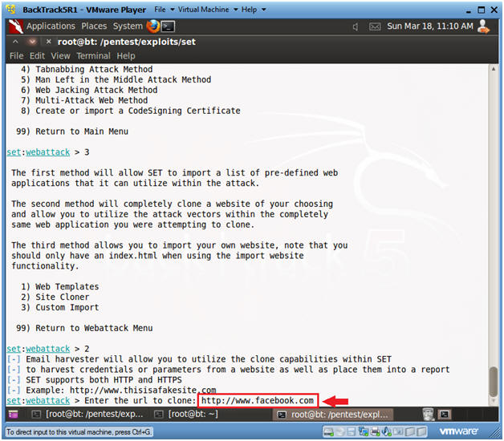Click VMware sound card status icon
Viewport: 504px width, 441px height.
click(386, 431)
